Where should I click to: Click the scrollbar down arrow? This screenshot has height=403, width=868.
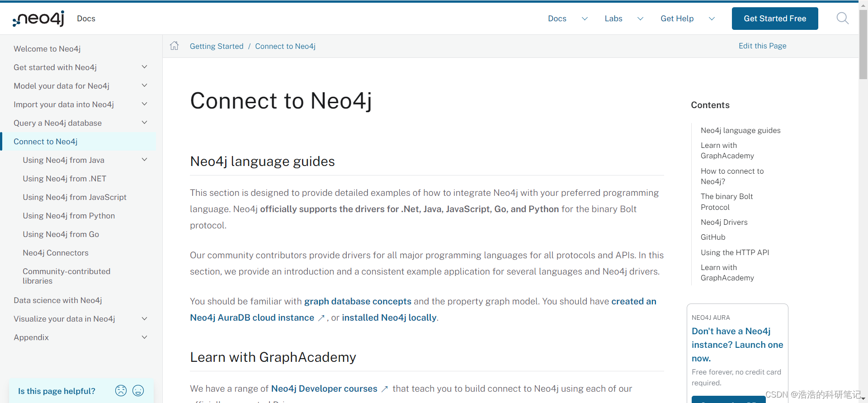[863, 399]
